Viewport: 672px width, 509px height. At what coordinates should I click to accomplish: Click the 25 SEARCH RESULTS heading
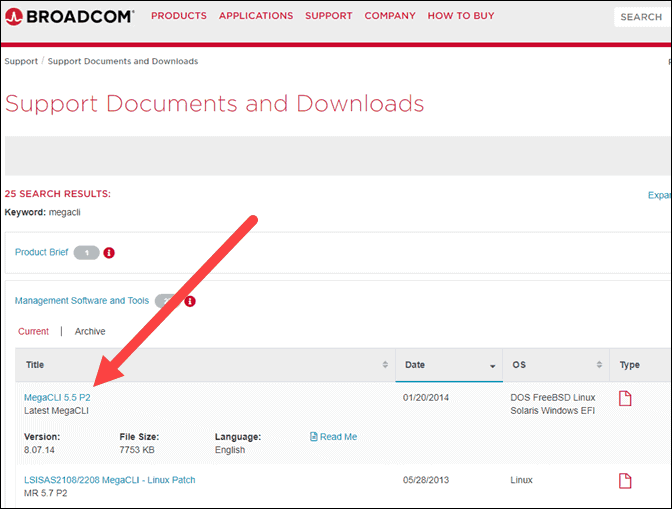point(57,194)
